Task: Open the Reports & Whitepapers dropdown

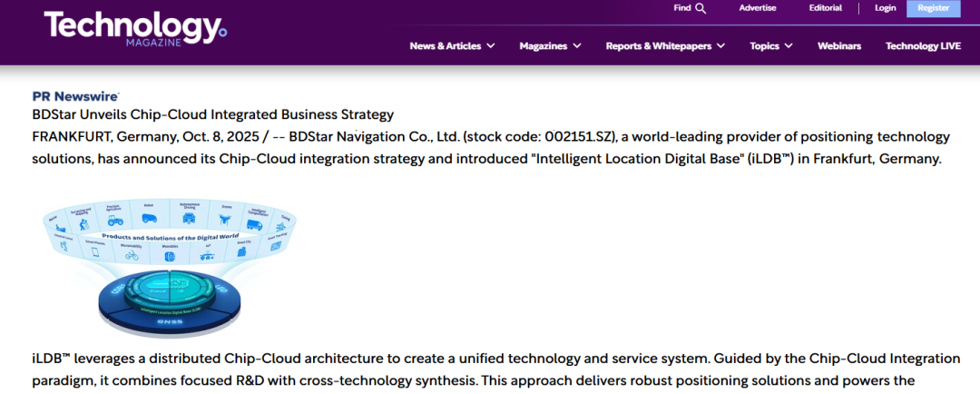Action: click(665, 45)
